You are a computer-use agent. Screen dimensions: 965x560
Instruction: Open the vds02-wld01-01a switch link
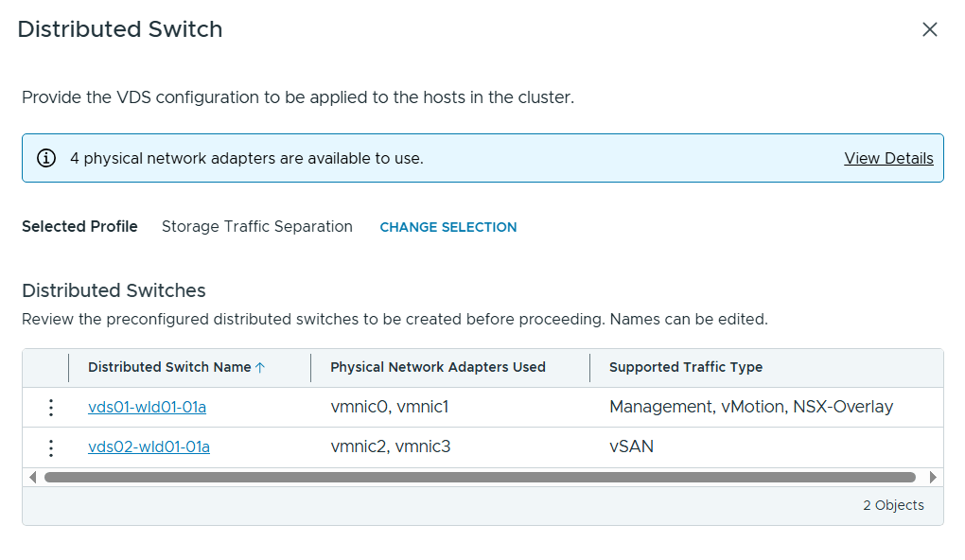pos(149,447)
